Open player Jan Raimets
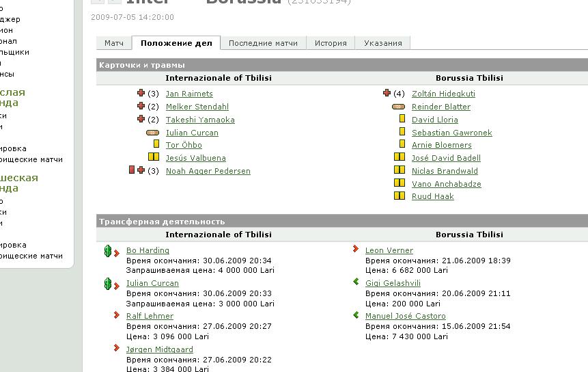The height and width of the screenshot is (372, 588). [x=189, y=94]
